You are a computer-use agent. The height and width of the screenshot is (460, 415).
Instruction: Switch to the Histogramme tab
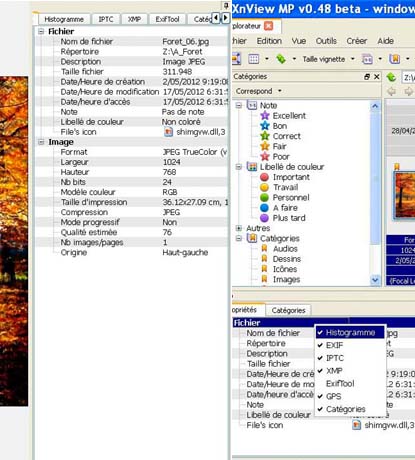tap(64, 19)
